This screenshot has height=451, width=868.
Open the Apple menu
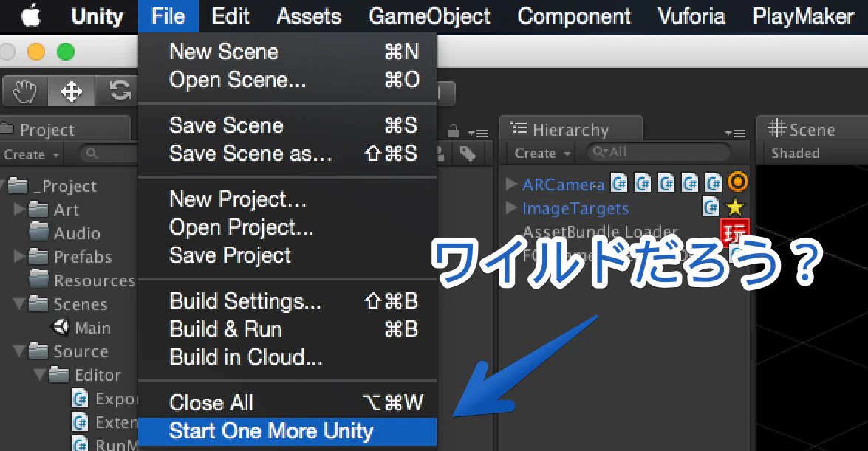click(x=31, y=16)
